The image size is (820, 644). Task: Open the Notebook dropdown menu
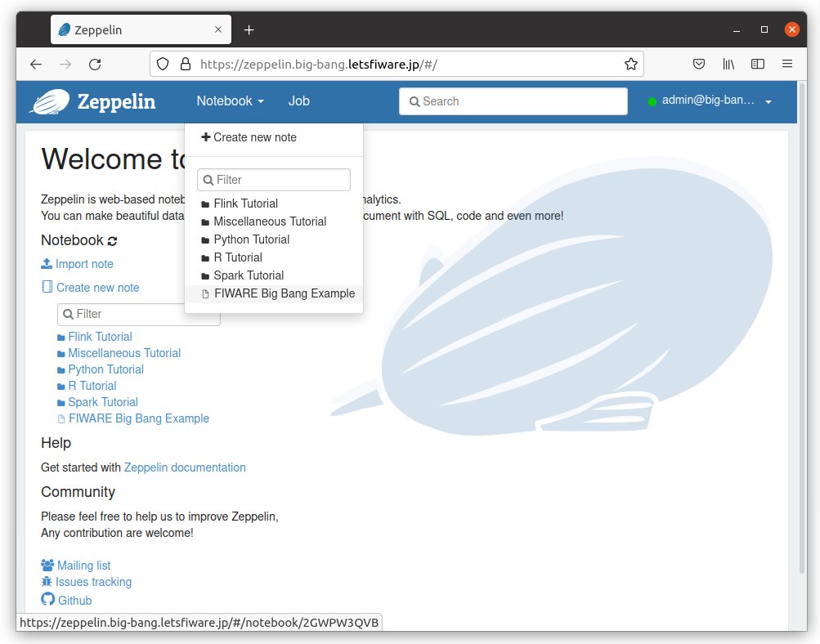[230, 101]
